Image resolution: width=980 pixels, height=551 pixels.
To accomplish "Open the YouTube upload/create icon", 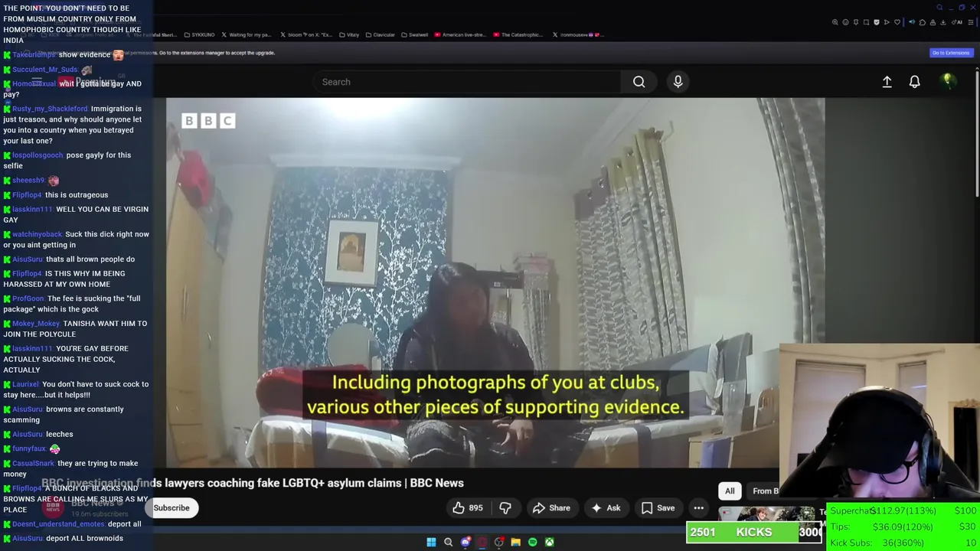I will pos(887,82).
